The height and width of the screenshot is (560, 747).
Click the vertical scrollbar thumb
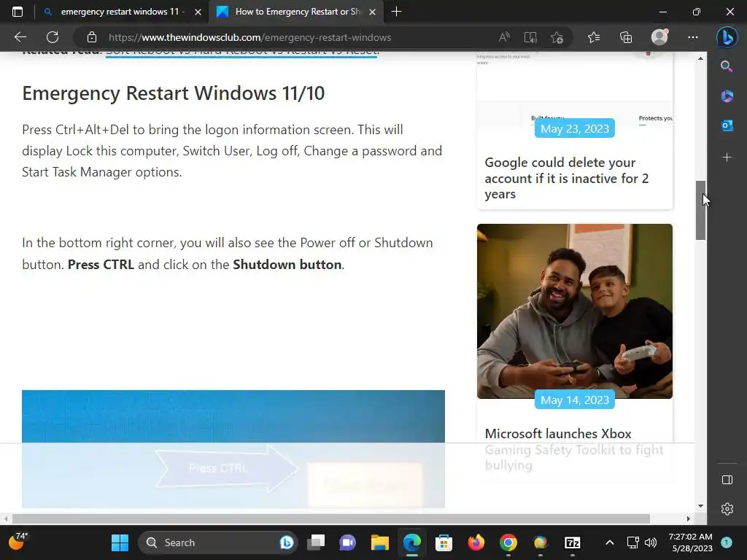700,210
